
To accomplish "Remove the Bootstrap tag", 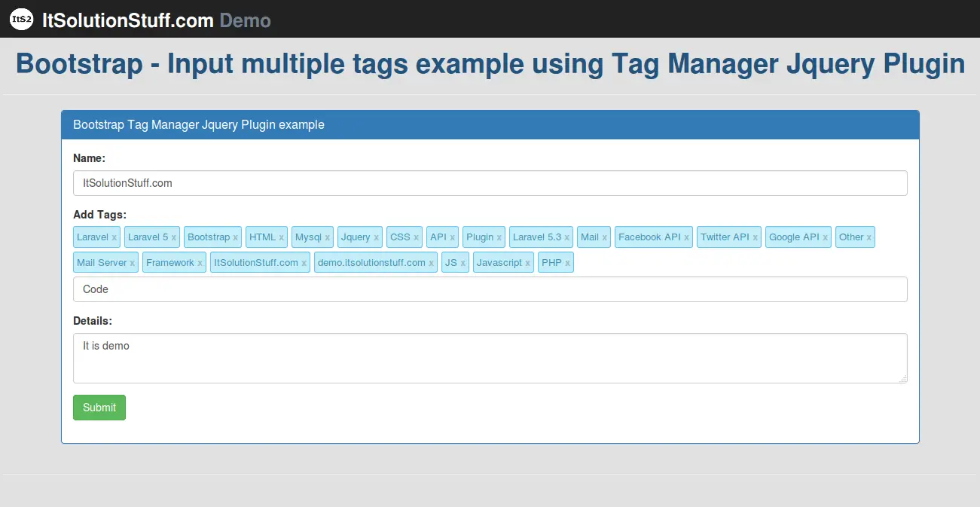I will [x=236, y=237].
